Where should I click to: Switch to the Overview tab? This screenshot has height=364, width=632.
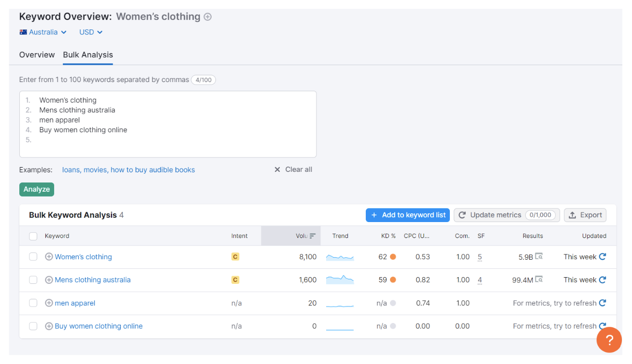coord(37,55)
